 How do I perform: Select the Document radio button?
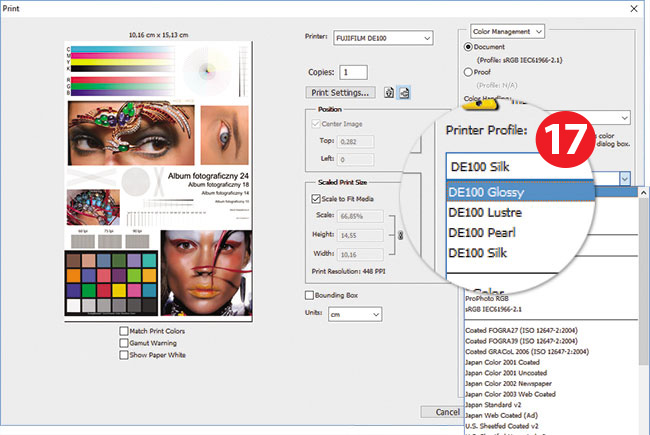pos(469,47)
